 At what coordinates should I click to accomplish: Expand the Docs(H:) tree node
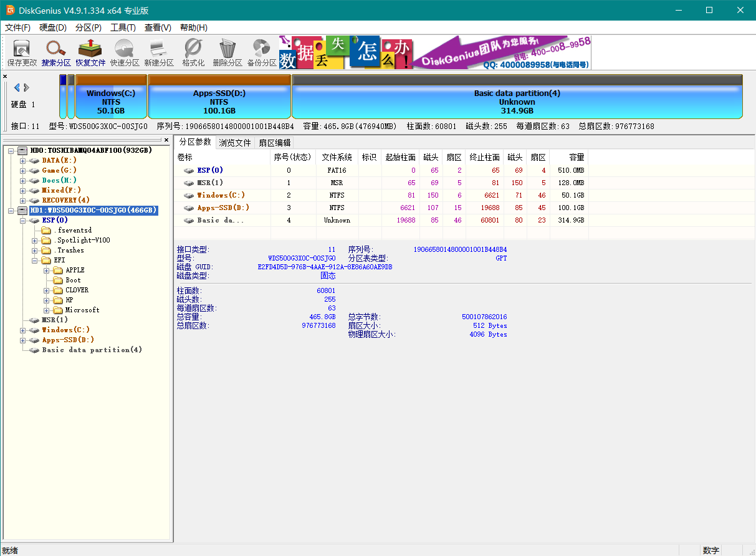[x=23, y=180]
